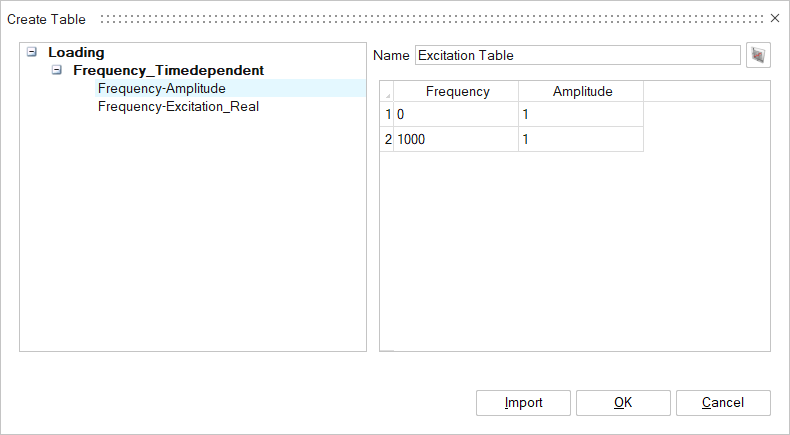Click the Frequency cell with value 0
This screenshot has width=790, height=435.
[456, 115]
